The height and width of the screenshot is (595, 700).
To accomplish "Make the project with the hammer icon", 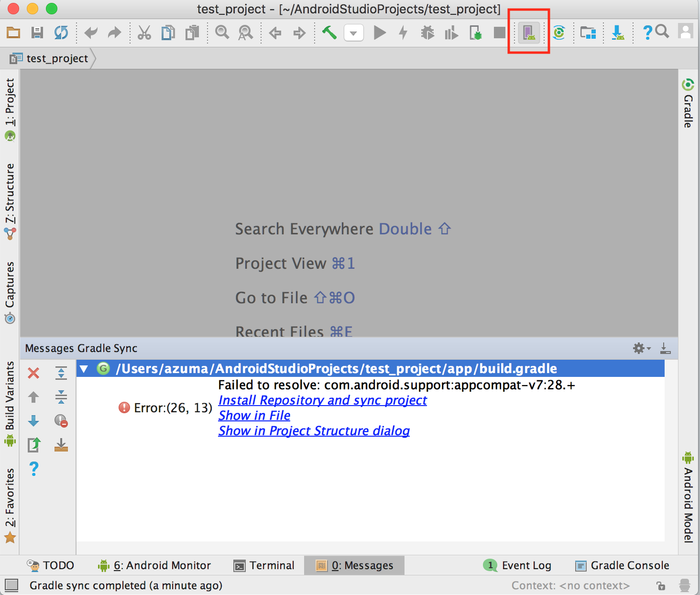I will tap(328, 33).
